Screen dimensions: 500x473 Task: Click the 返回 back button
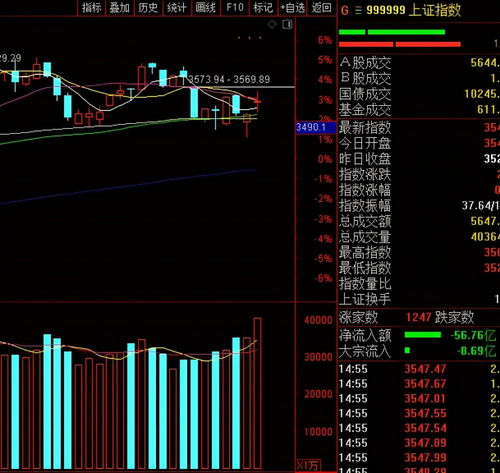coord(321,7)
